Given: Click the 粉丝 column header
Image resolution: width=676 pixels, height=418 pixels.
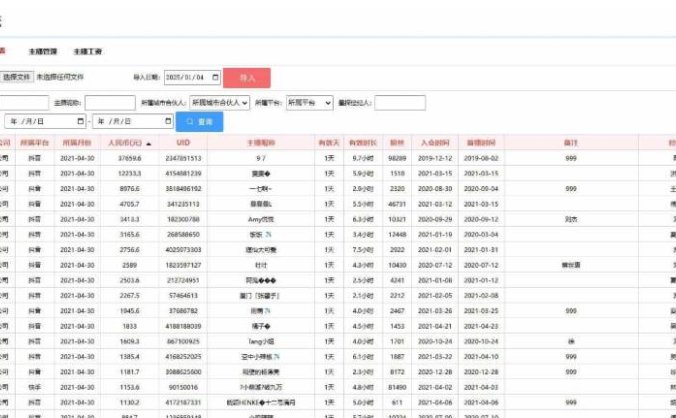Looking at the screenshot, I should pos(397,143).
